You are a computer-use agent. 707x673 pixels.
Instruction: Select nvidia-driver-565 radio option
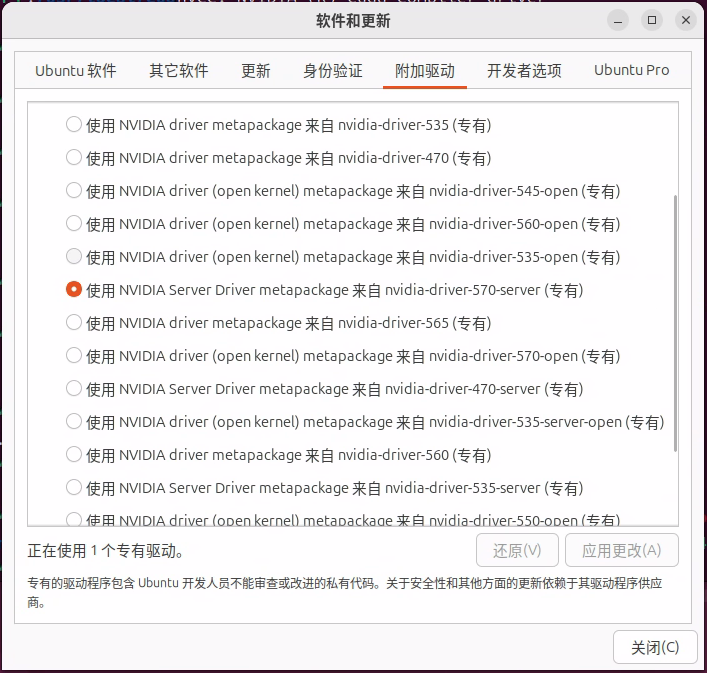(x=73, y=322)
